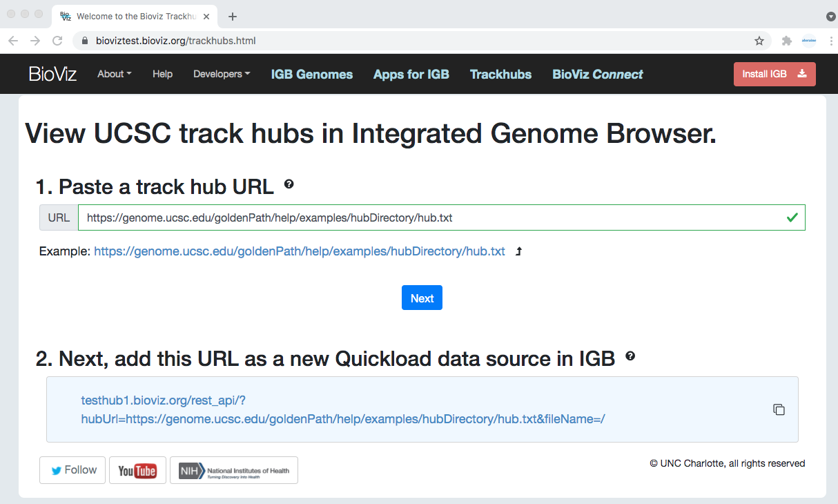Follow the example hub.txt link
Image resolution: width=838 pixels, height=504 pixels.
299,251
